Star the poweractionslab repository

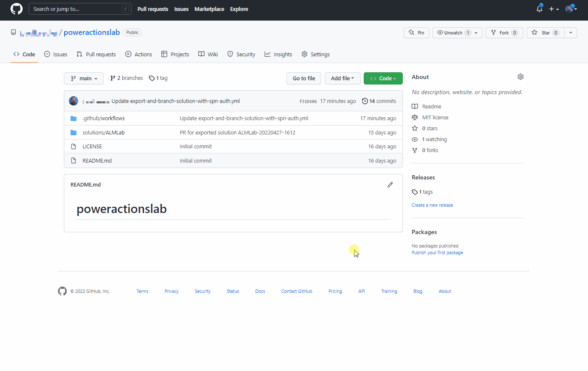(x=545, y=32)
